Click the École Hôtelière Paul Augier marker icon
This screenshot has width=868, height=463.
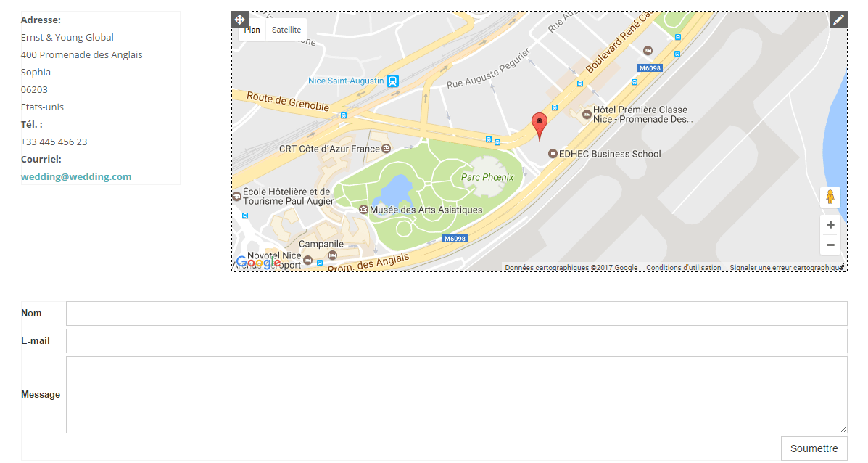click(x=236, y=196)
